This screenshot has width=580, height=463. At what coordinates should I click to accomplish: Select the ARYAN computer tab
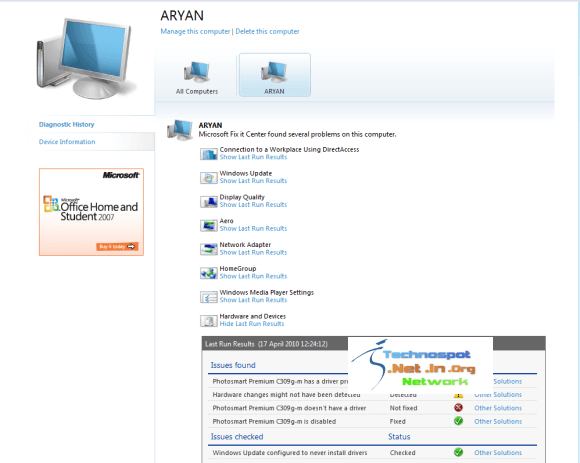[x=274, y=75]
